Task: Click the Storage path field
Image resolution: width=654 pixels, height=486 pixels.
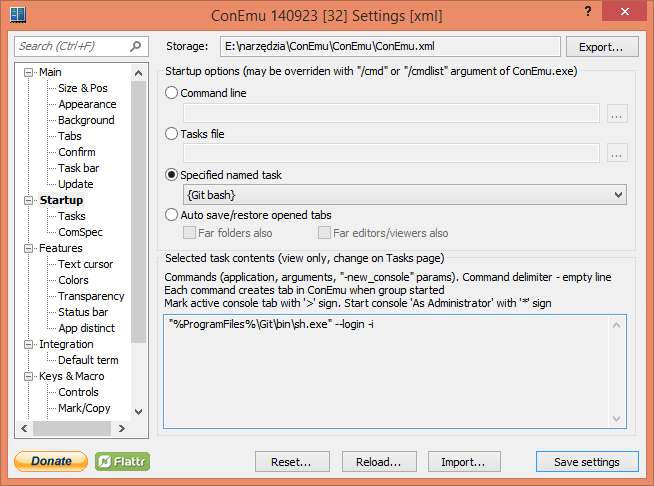Action: pyautogui.click(x=390, y=46)
